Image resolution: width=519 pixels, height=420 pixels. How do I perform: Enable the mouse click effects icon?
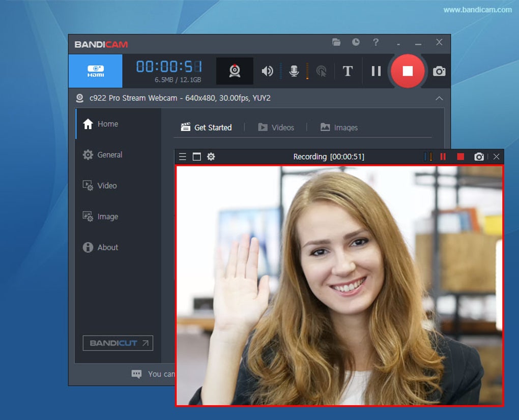[x=320, y=71]
